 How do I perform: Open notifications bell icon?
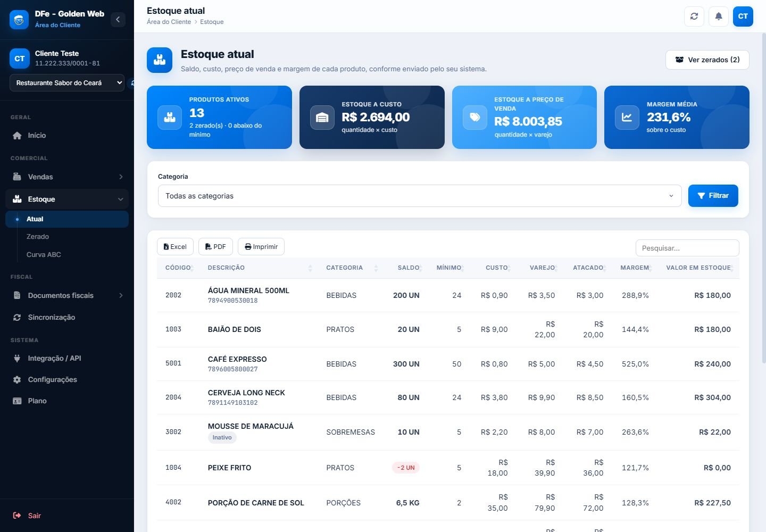click(719, 16)
